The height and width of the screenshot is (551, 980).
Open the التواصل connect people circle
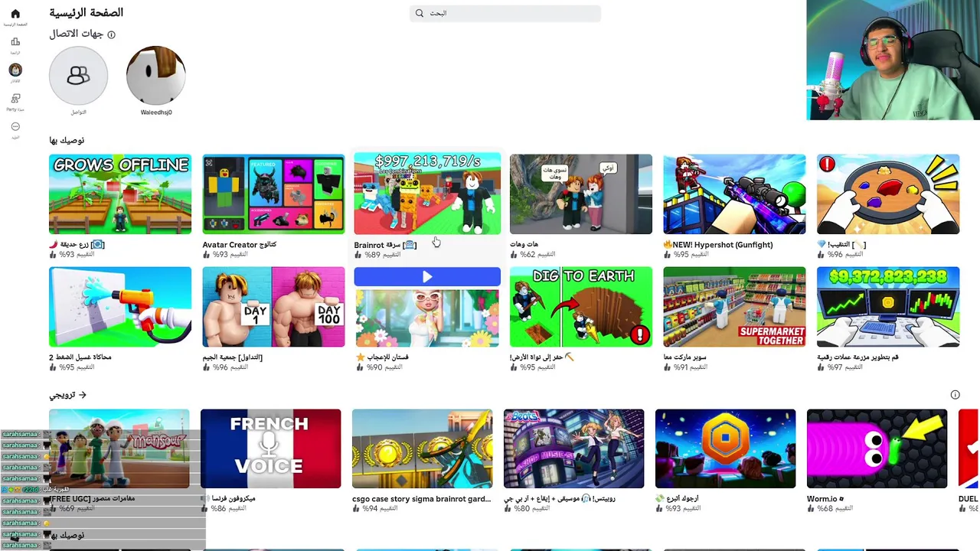pos(78,75)
